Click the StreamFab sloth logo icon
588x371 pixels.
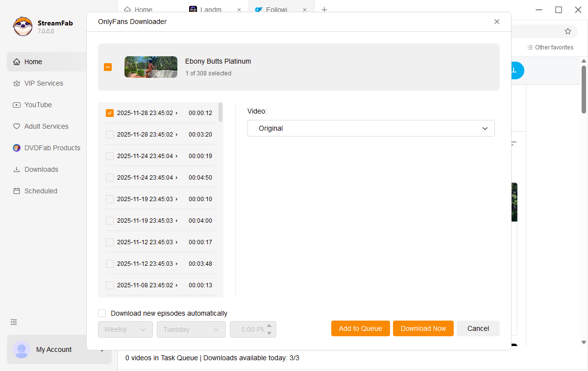(23, 26)
